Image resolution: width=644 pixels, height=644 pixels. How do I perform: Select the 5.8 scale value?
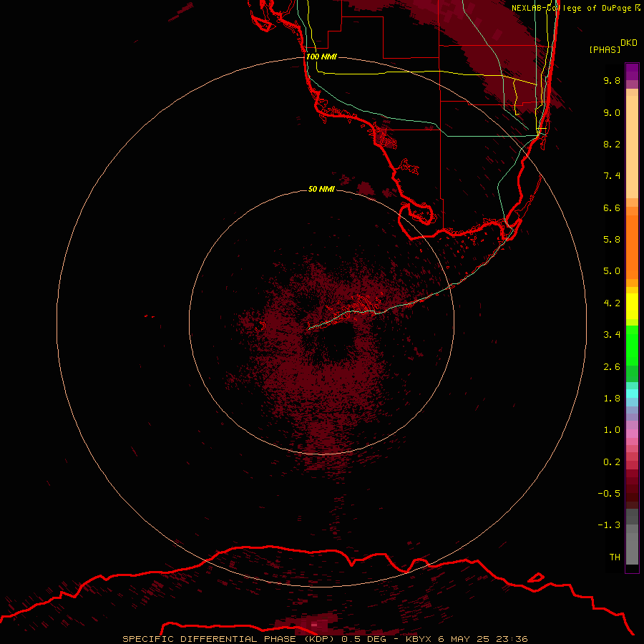point(612,240)
